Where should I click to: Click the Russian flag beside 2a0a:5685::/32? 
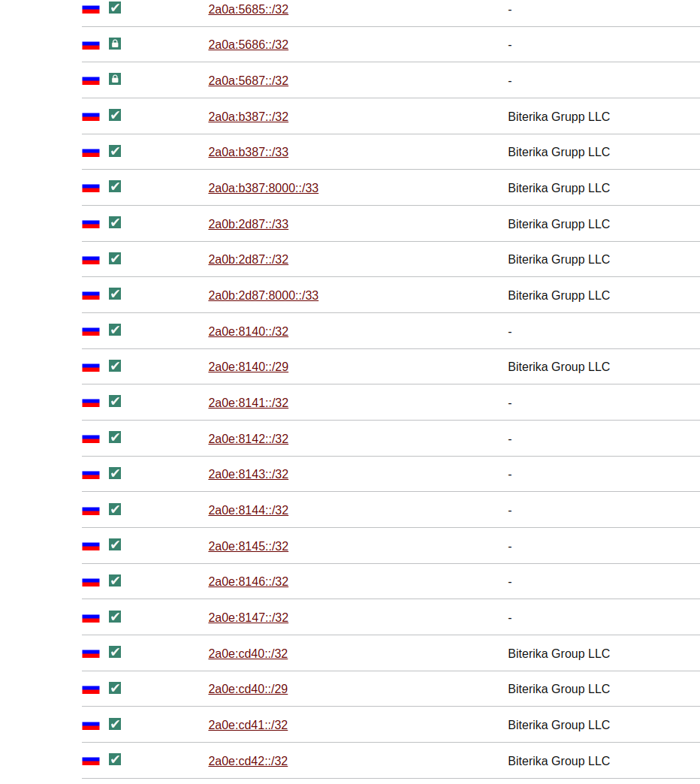(91, 9)
